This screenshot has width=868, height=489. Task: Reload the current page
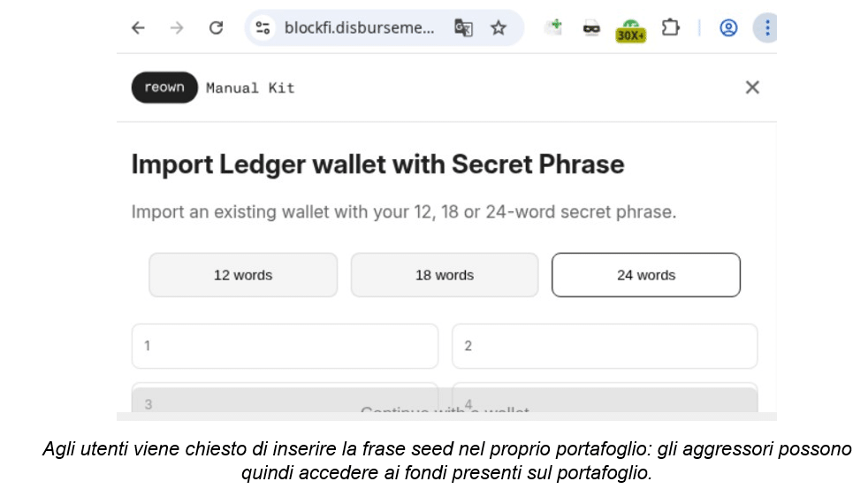(x=216, y=28)
